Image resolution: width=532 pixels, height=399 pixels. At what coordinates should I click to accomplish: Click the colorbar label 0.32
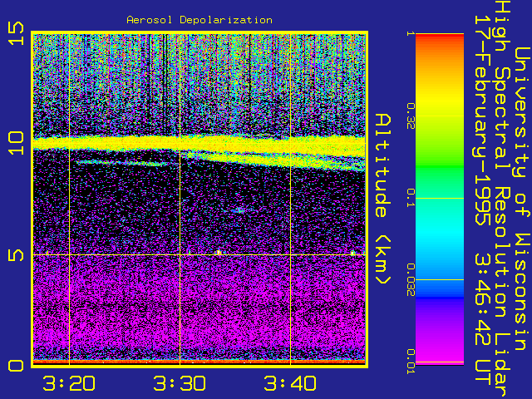(411, 116)
